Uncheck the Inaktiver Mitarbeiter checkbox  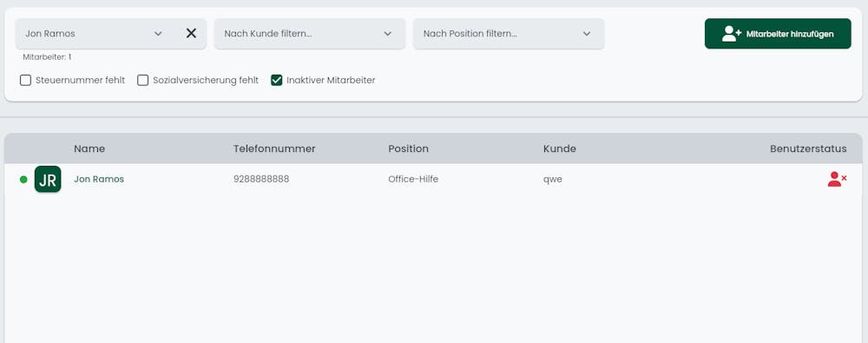(x=276, y=81)
